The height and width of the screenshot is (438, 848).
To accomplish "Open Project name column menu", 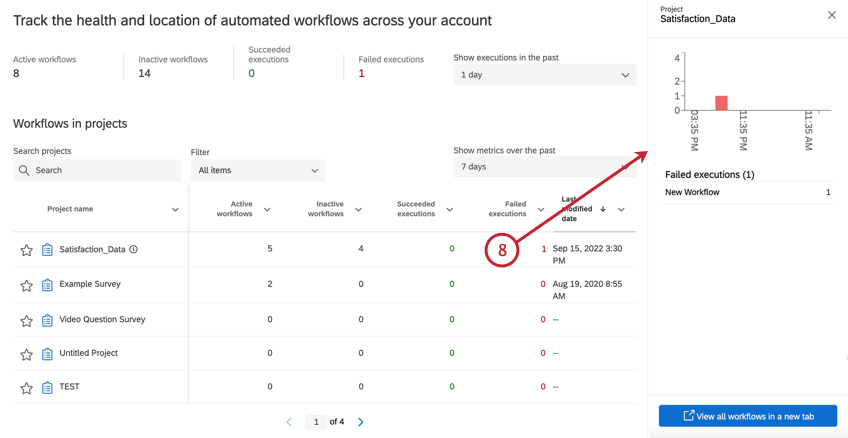I will point(175,210).
